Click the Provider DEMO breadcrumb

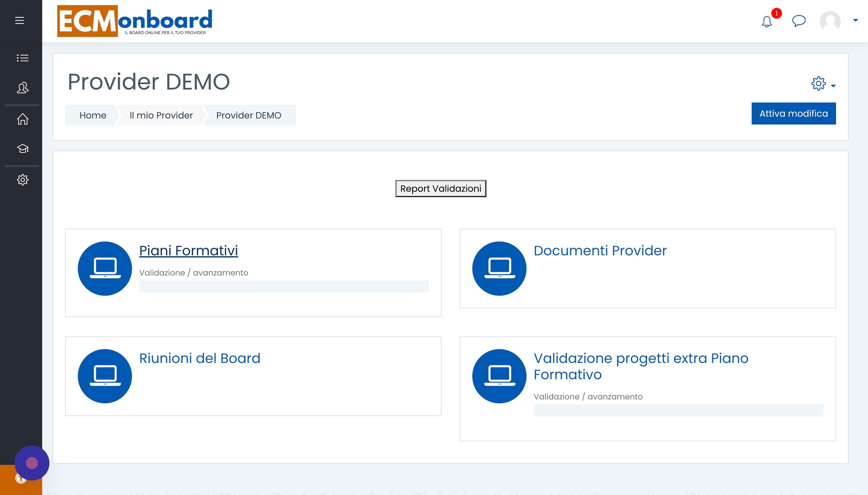(248, 115)
